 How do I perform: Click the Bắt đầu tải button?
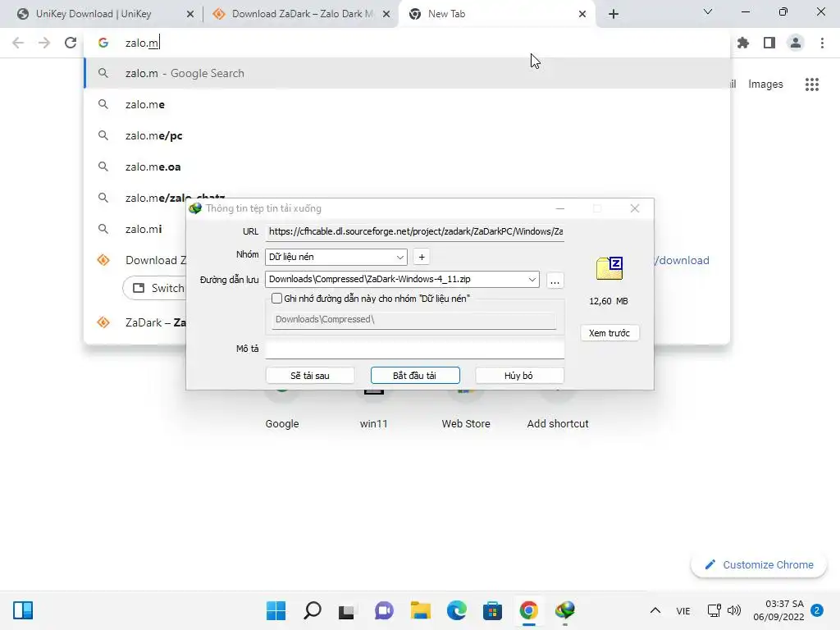(x=414, y=376)
